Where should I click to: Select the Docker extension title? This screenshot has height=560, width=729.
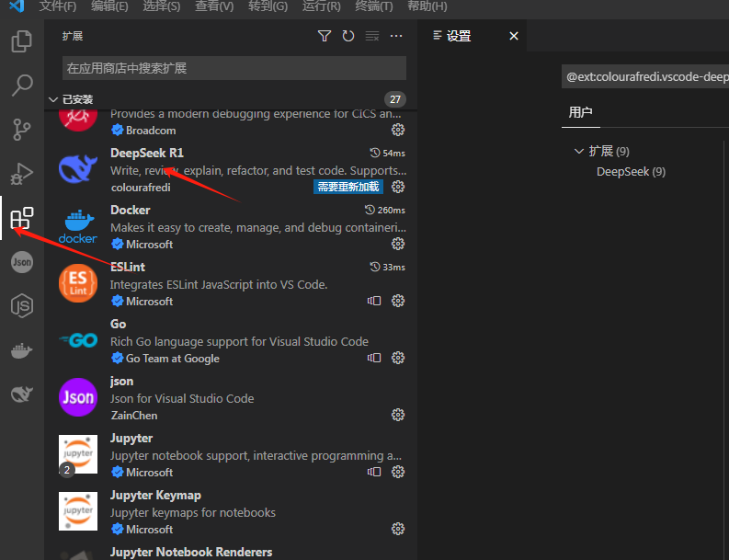pos(131,211)
